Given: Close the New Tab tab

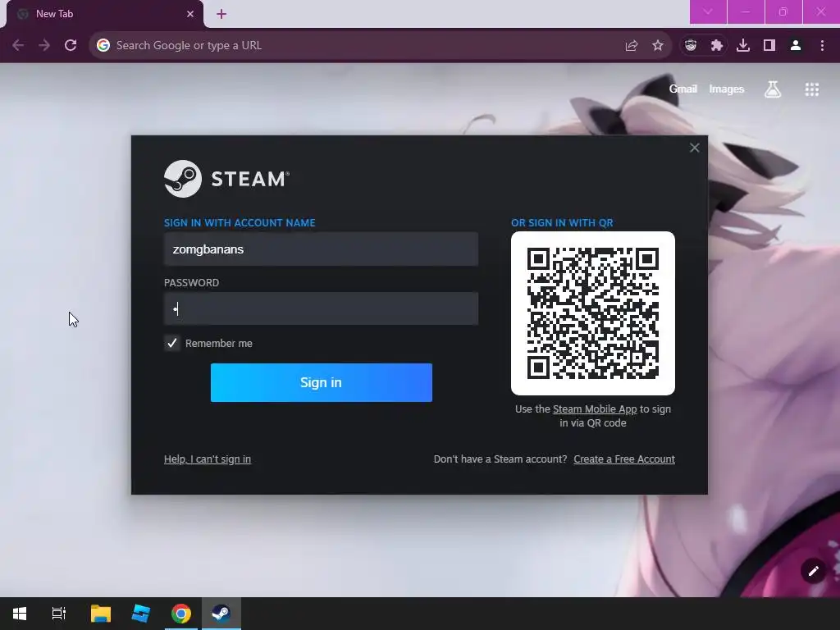Looking at the screenshot, I should (190, 14).
